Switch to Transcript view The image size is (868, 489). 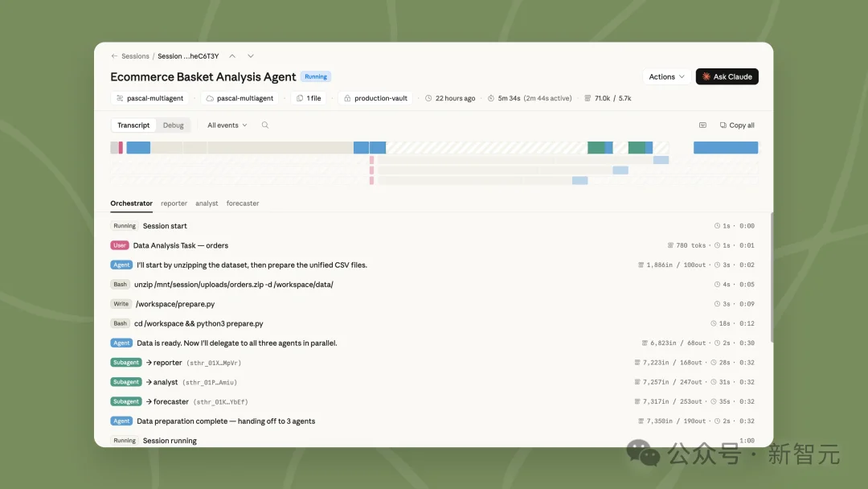(x=133, y=125)
